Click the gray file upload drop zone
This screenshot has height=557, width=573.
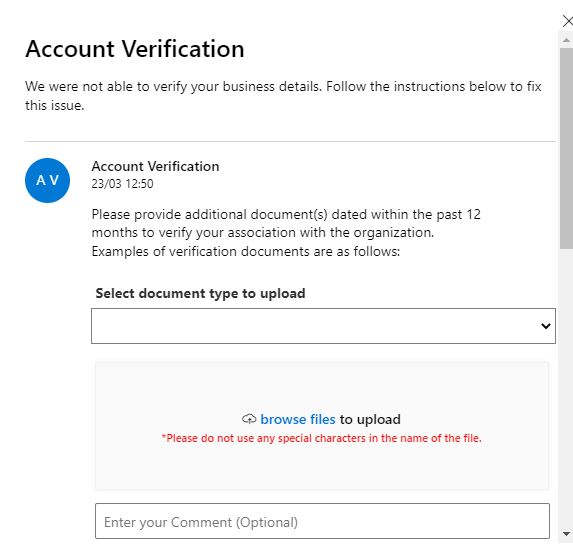(x=322, y=426)
